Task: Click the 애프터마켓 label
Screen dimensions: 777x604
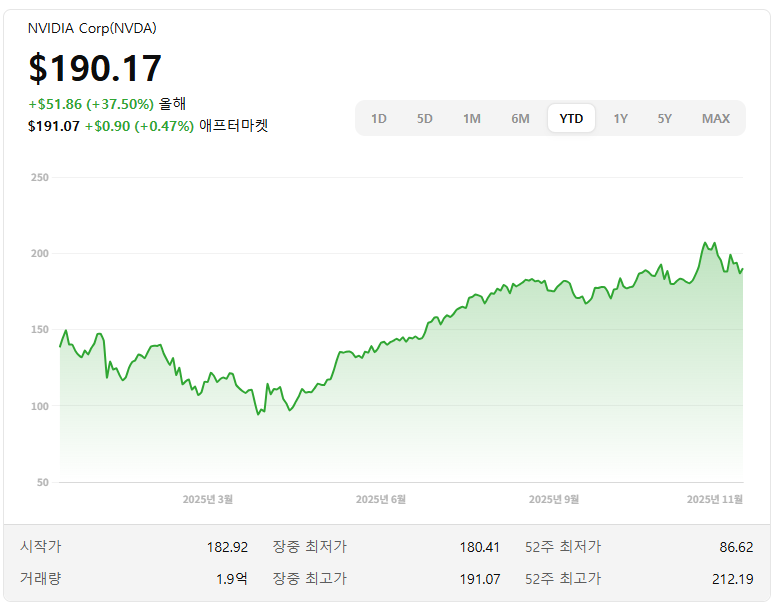Action: coord(233,125)
